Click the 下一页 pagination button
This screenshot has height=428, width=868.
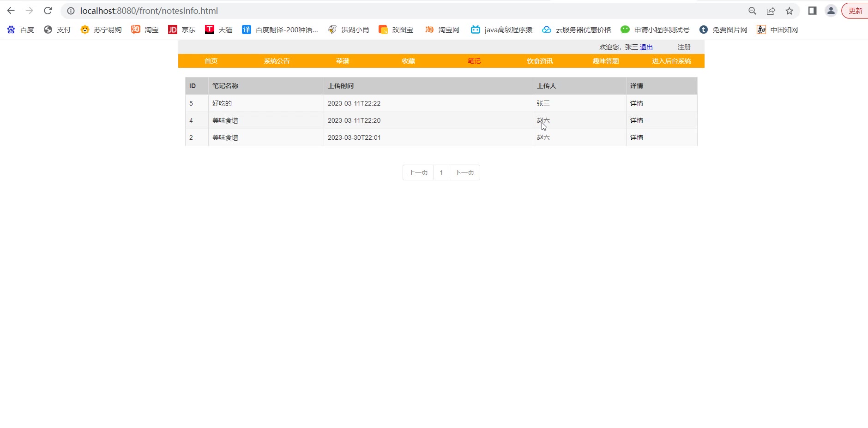click(x=464, y=172)
